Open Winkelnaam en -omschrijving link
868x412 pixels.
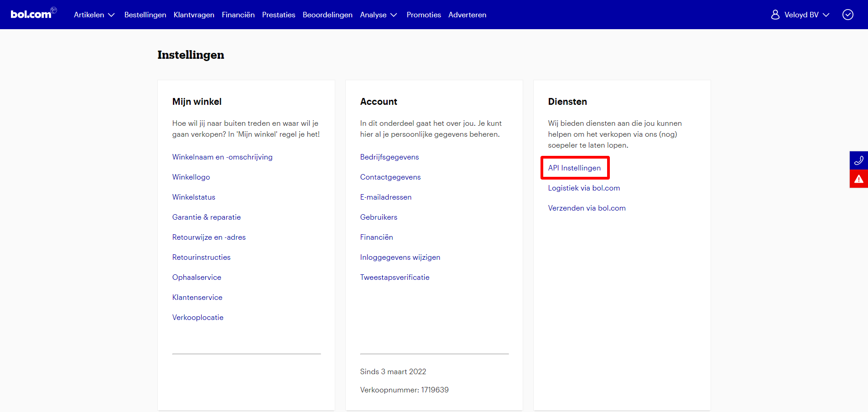222,157
